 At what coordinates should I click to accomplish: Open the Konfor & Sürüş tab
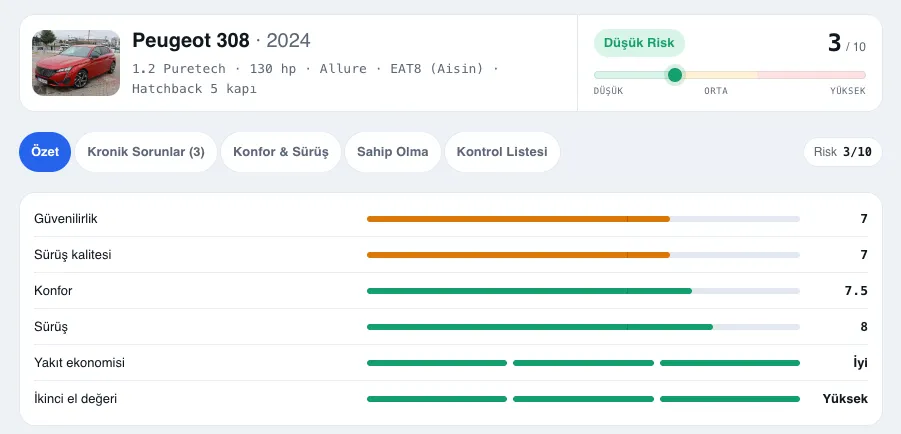(x=280, y=152)
